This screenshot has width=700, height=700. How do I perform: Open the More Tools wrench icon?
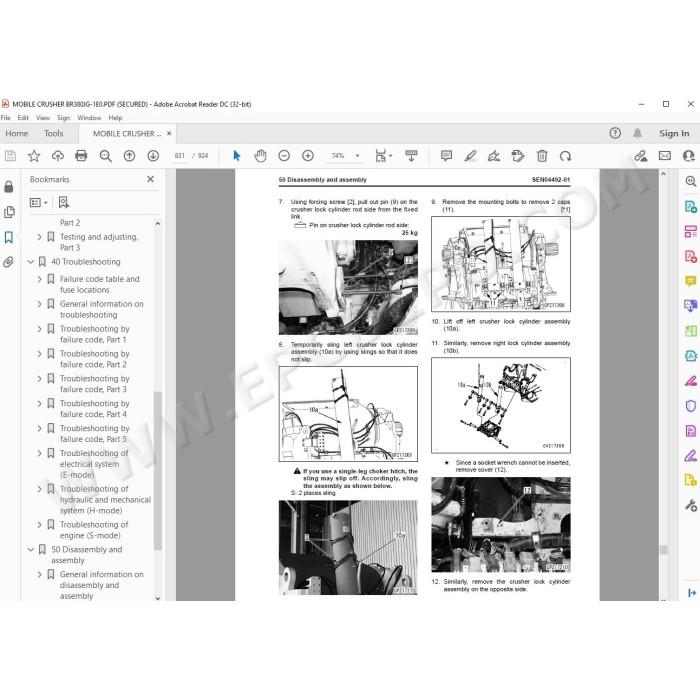coord(691,505)
